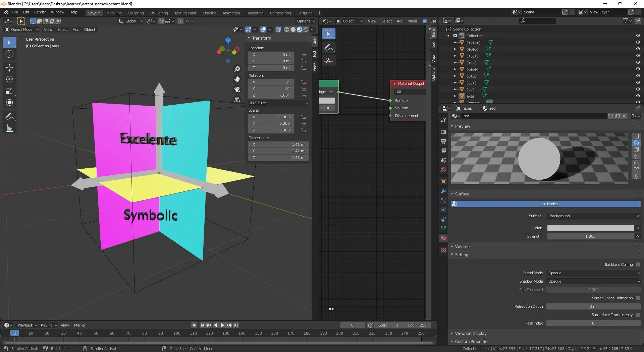Click the surface Color swatch
Screen dimensions: 644x352
(591, 228)
